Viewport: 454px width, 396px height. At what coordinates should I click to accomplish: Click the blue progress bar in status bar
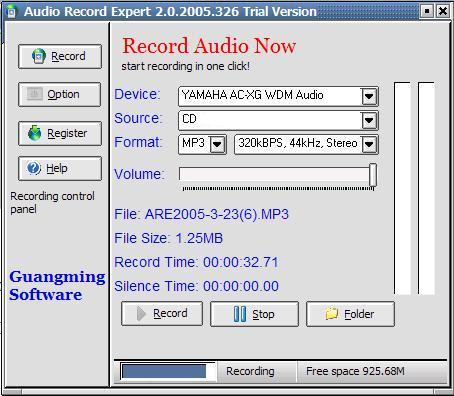(164, 371)
